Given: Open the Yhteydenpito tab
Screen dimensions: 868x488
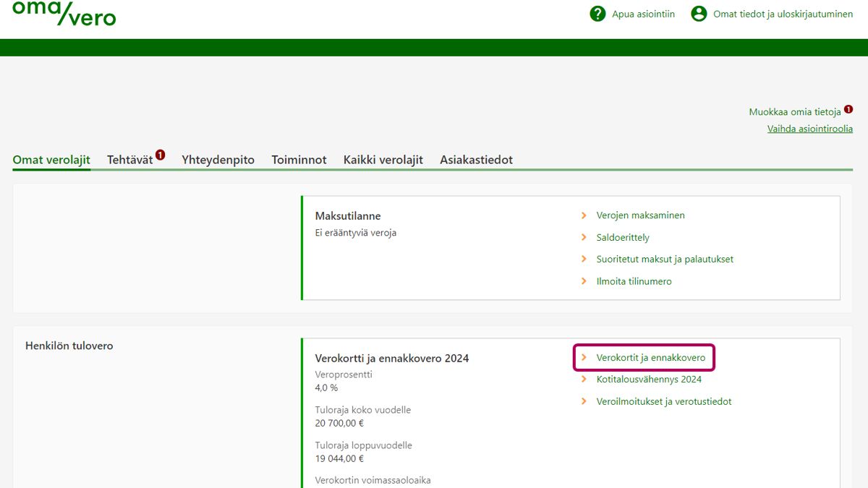Looking at the screenshot, I should click(218, 160).
